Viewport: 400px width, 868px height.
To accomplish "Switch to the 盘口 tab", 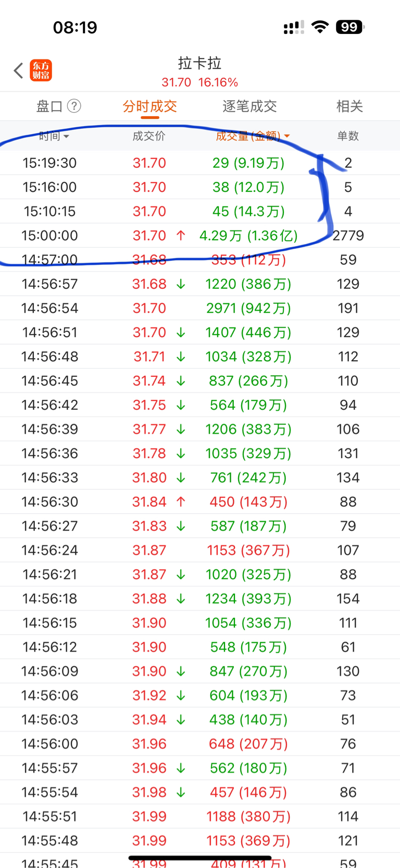I will (x=49, y=106).
